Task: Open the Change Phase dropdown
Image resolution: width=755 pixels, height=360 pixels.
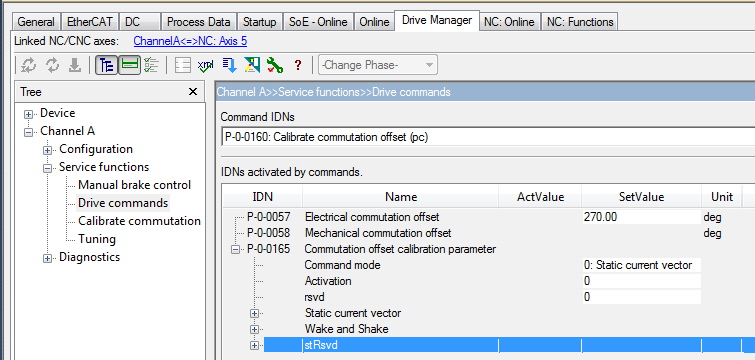Action: click(x=378, y=65)
